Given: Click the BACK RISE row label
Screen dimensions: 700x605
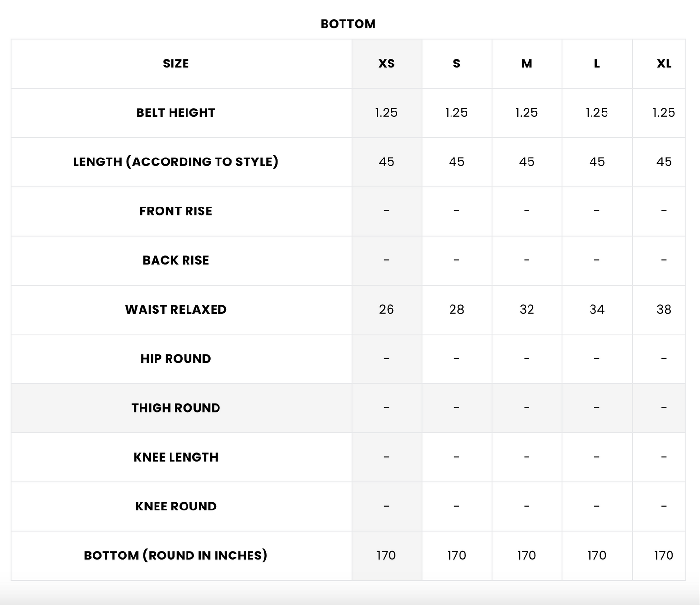Looking at the screenshot, I should pyautogui.click(x=176, y=260).
